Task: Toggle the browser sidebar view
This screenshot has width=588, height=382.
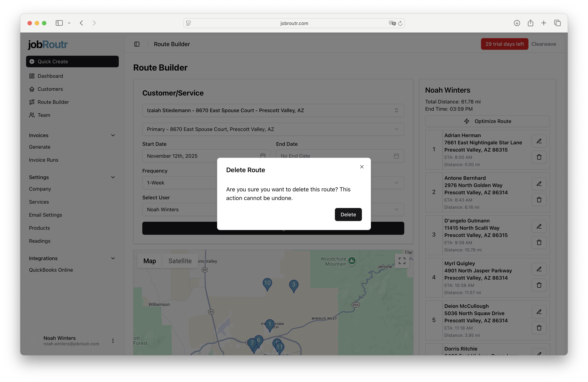Action: [59, 23]
